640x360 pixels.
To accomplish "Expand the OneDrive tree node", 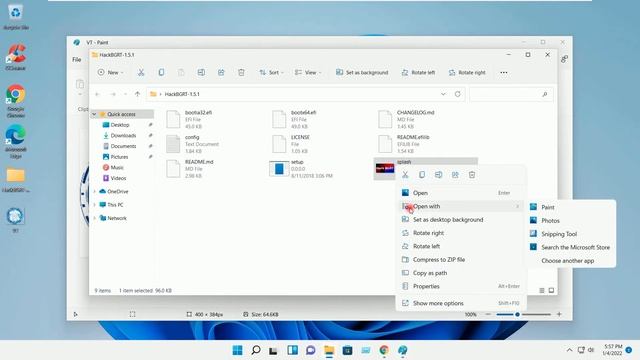I will coord(94,191).
